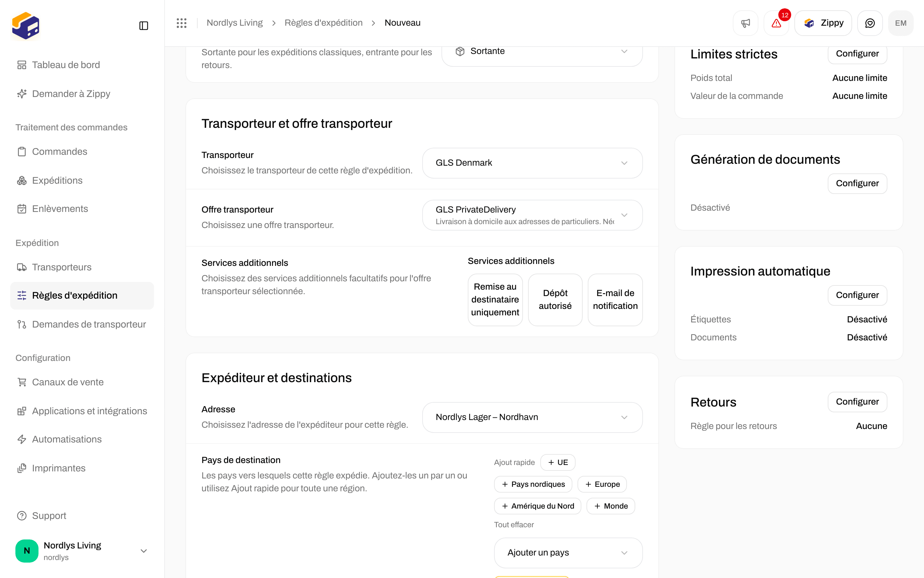Quick add Pays nordiques
Viewport: 924px width, 578px height.
[533, 484]
